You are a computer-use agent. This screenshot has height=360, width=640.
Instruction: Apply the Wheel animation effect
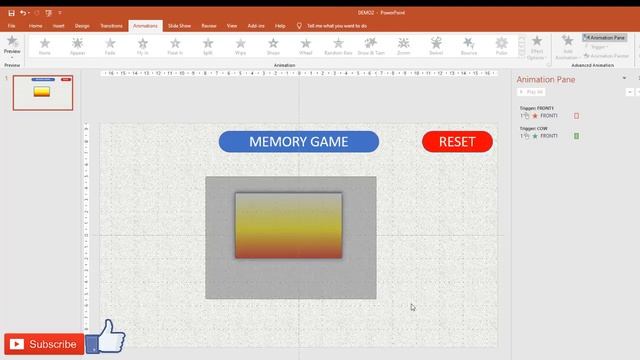(x=306, y=46)
